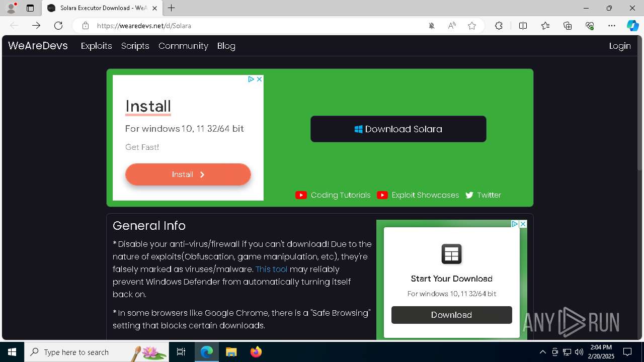This screenshot has height=362, width=644.
Task: Add this page to favorites star
Action: tap(472, 26)
